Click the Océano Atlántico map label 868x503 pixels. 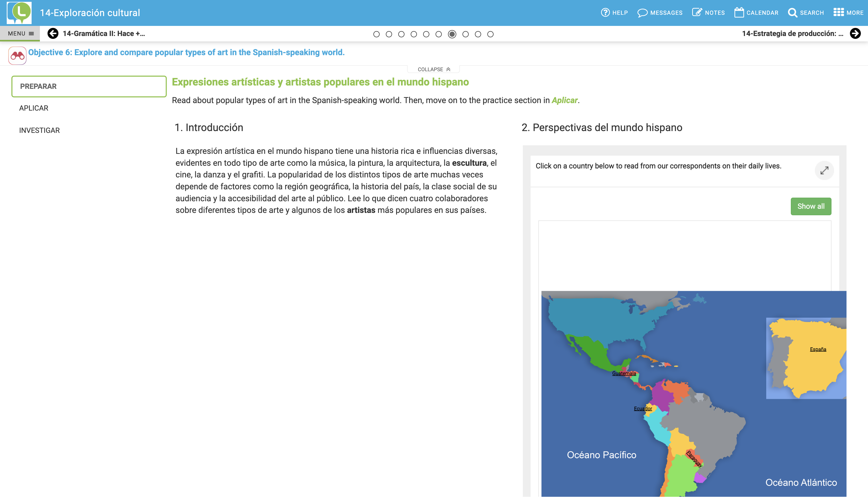pos(801,482)
